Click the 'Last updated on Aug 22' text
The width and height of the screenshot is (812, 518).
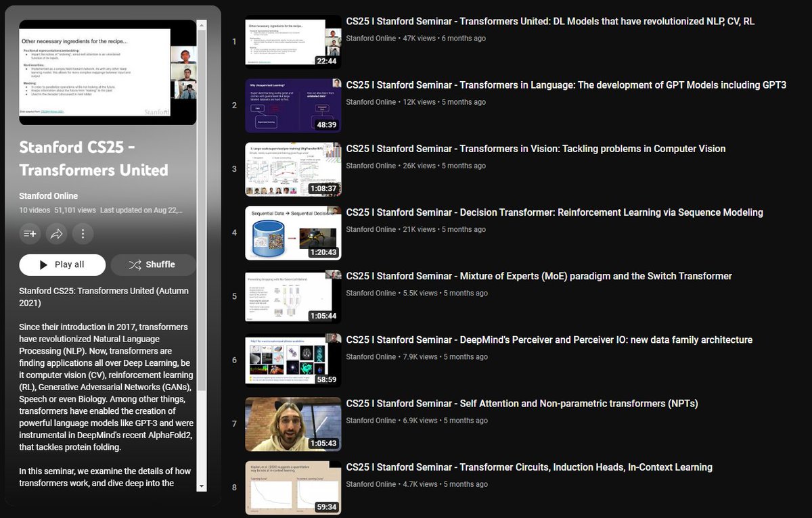point(141,210)
